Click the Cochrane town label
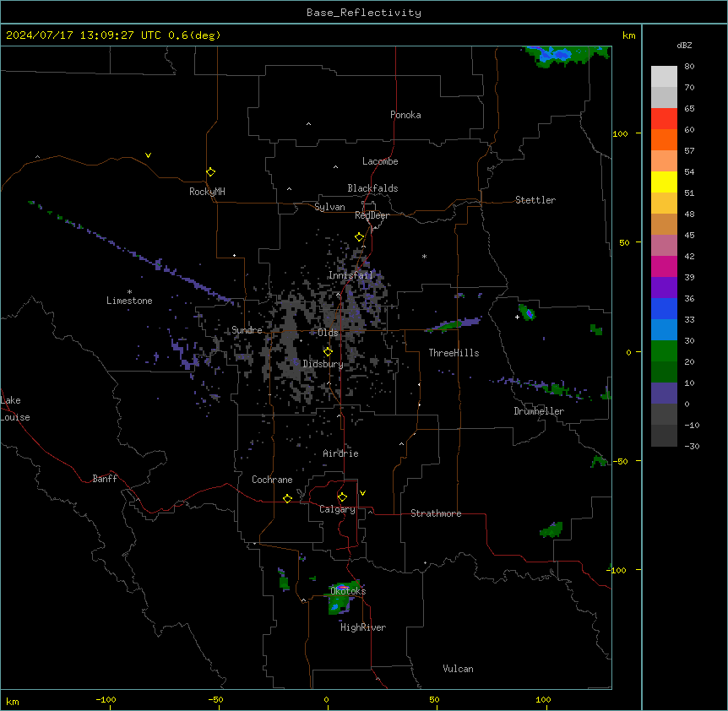The height and width of the screenshot is (711, 728). point(272,480)
